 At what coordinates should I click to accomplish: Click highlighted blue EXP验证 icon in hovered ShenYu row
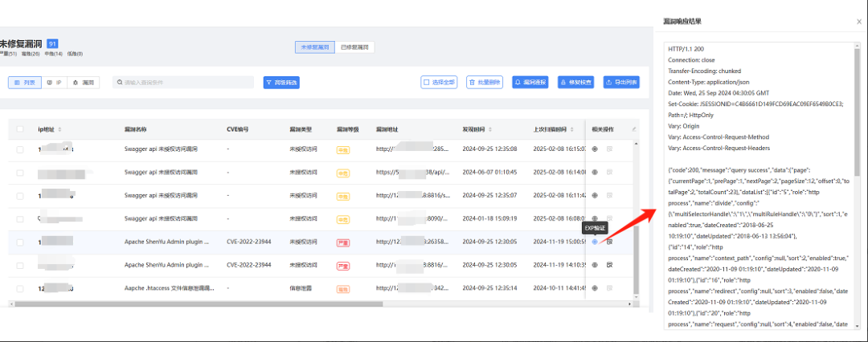click(x=595, y=242)
